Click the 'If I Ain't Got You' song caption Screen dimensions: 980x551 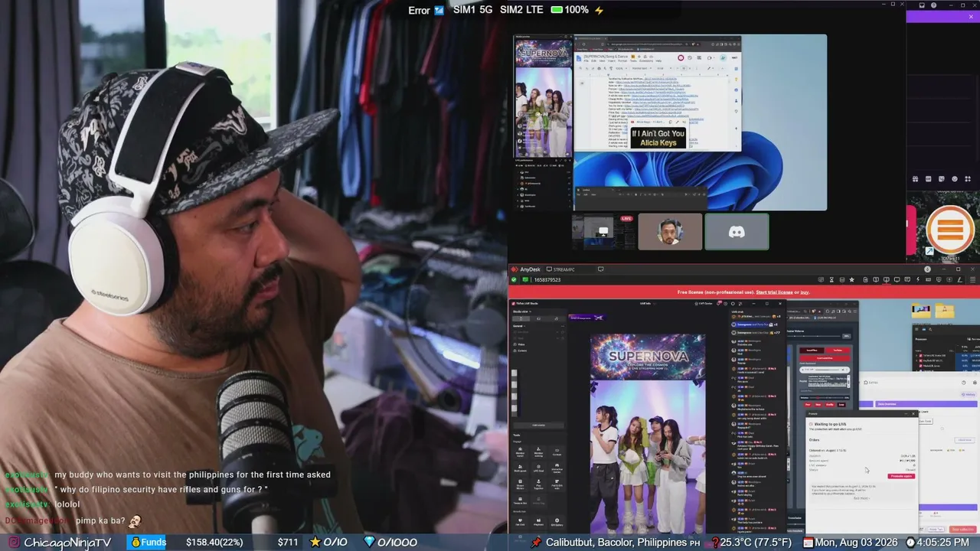(x=658, y=138)
